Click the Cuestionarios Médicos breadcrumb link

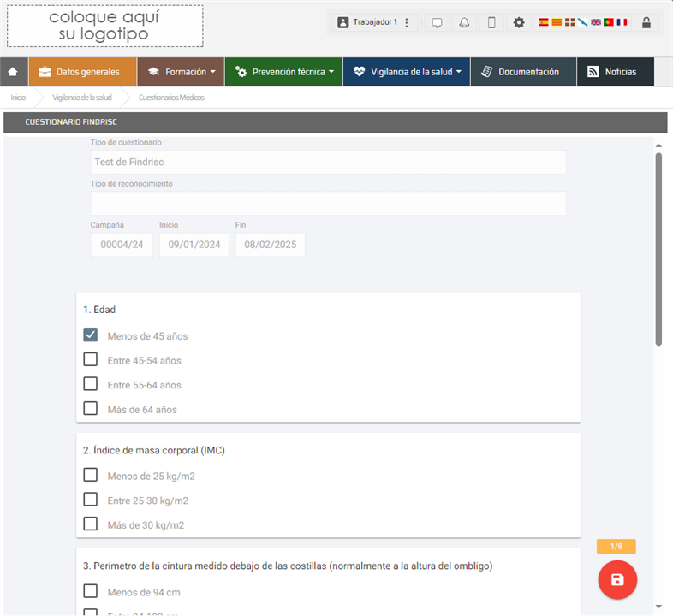(x=171, y=98)
